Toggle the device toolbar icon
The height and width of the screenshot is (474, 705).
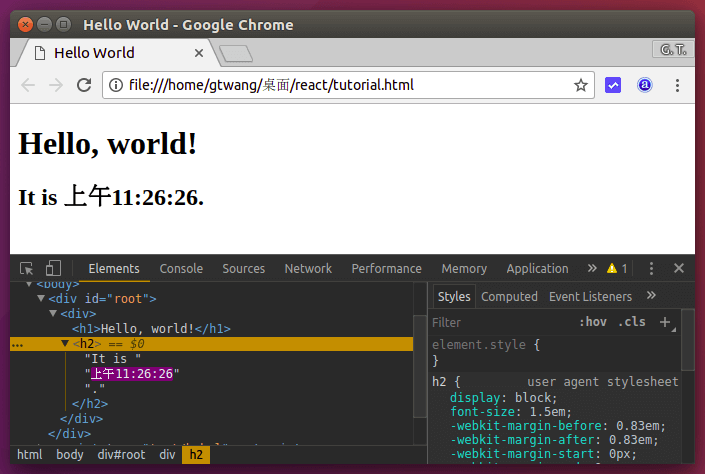[x=53, y=268]
